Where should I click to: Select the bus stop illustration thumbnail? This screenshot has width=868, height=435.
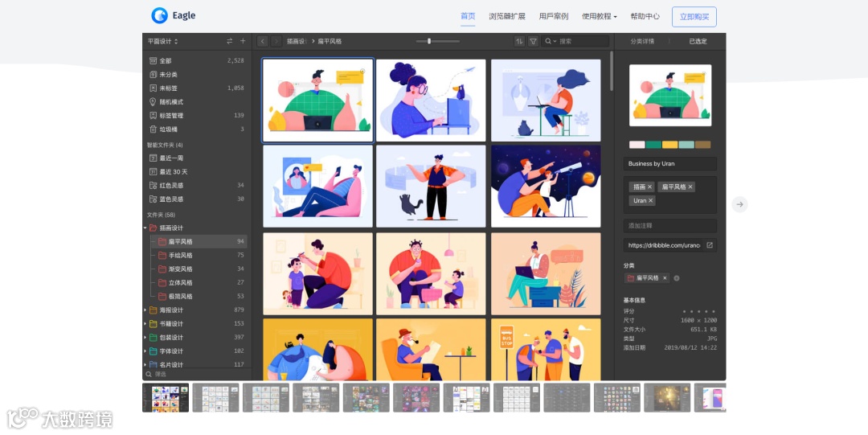pos(546,349)
